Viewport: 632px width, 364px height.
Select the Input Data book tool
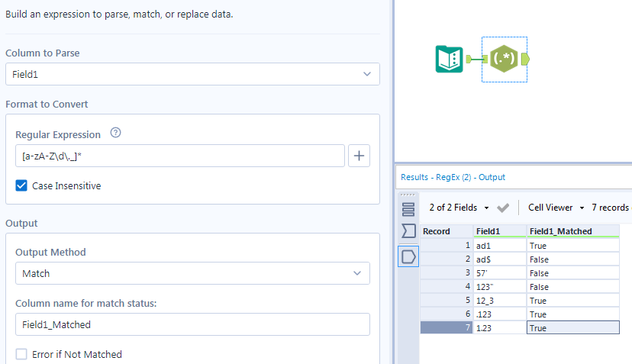[449, 60]
